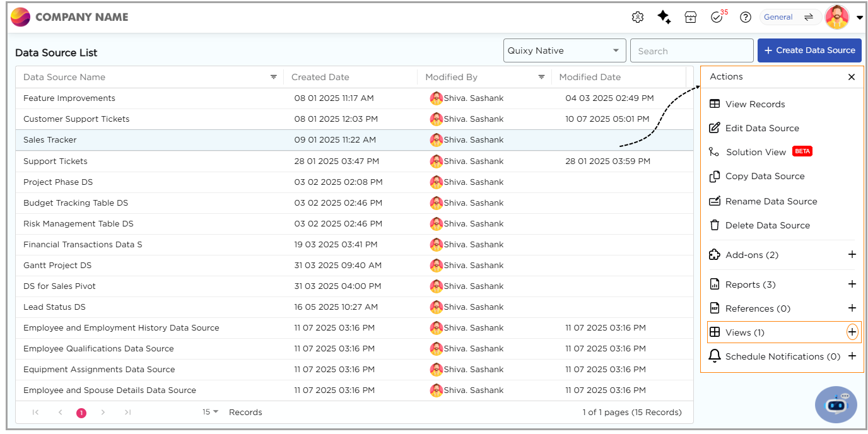Click the Create Data Source button
The width and height of the screenshot is (868, 434).
point(809,50)
